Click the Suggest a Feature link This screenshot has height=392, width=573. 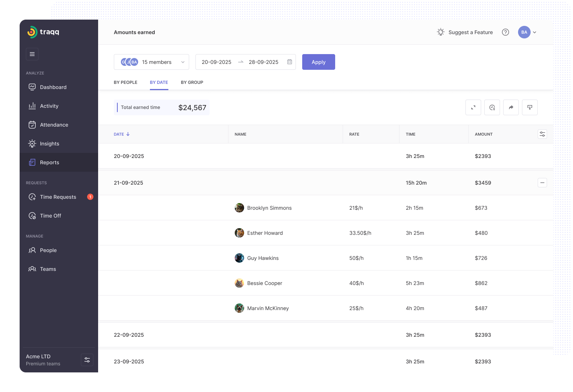(471, 32)
